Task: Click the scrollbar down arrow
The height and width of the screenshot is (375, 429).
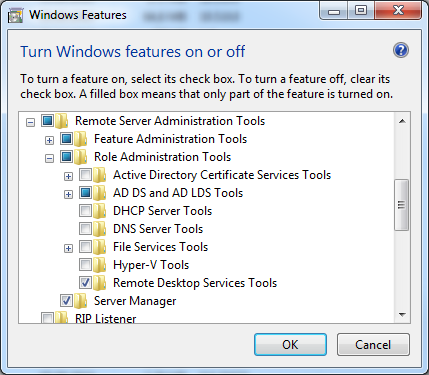Action: [402, 314]
